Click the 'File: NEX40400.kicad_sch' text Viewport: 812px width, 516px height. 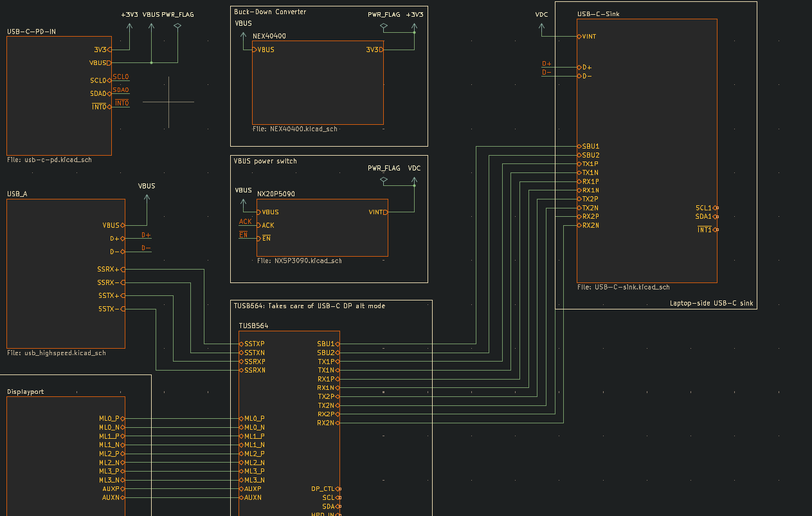point(295,129)
